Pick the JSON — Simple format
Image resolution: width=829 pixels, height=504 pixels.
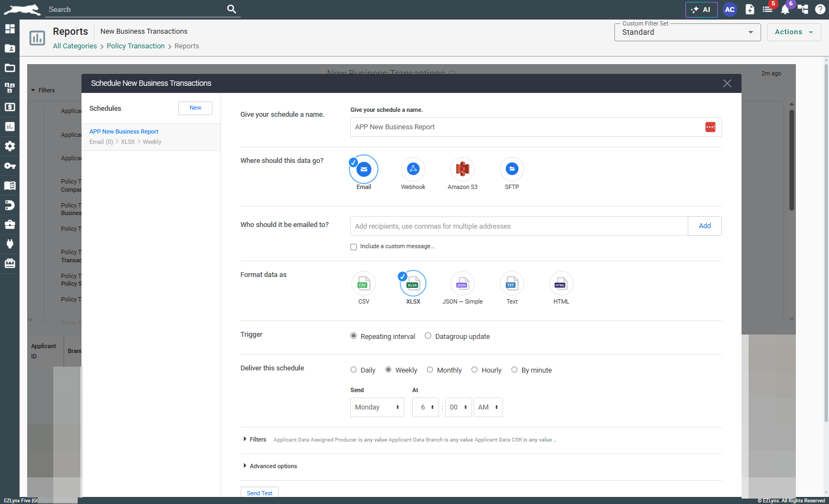(x=462, y=283)
